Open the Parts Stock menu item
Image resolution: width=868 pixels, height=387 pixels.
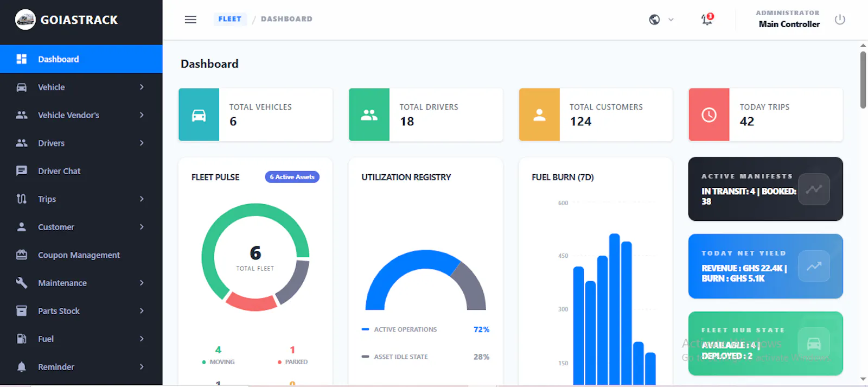(x=81, y=311)
